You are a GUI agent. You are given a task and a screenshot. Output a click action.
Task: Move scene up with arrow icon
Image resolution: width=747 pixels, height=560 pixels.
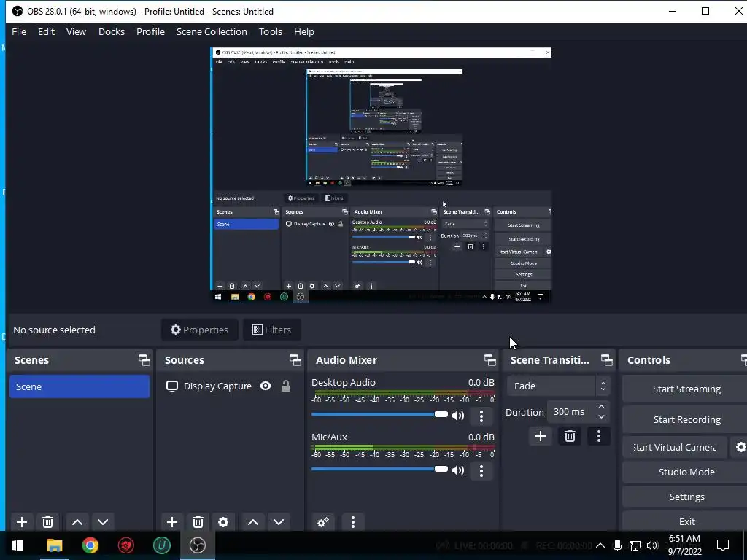pyautogui.click(x=77, y=522)
